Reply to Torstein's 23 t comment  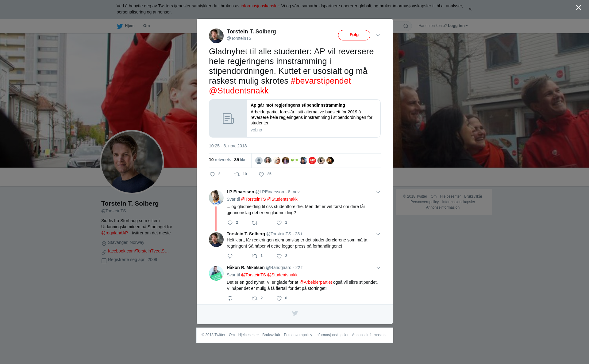230,256
